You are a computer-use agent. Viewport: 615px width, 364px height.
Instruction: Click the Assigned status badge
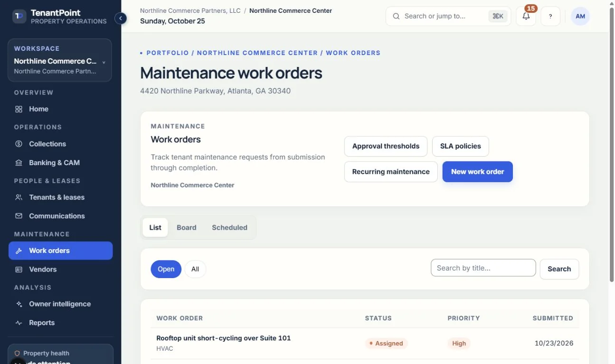click(386, 344)
